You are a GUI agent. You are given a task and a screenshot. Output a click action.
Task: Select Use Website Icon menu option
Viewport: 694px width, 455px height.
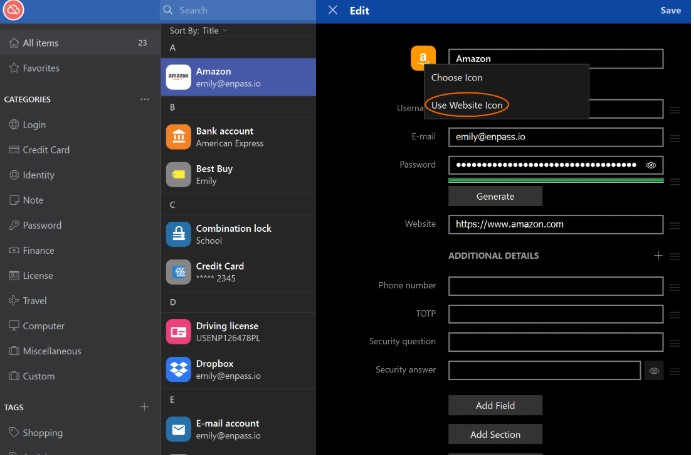click(x=466, y=105)
